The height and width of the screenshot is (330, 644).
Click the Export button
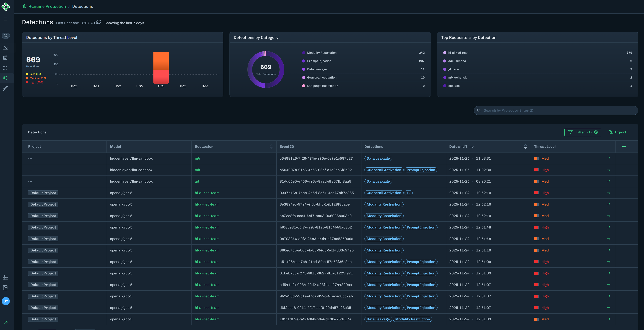[617, 132]
